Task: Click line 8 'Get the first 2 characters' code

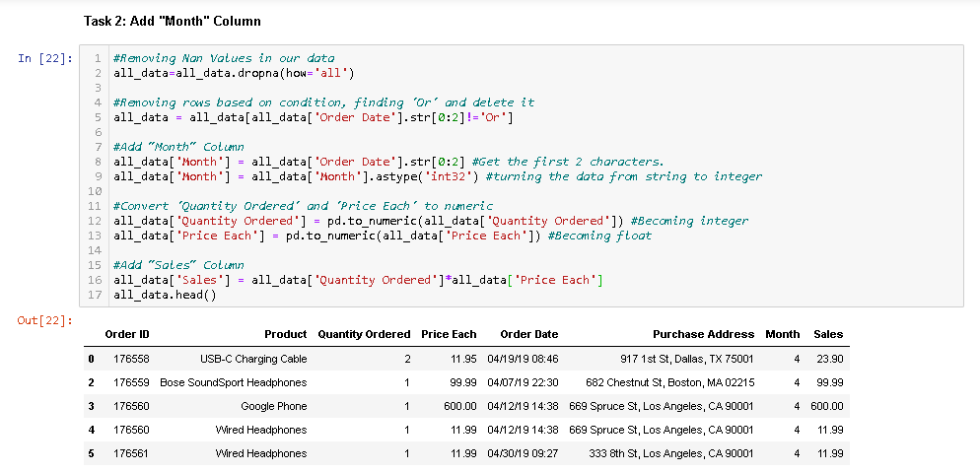Action: tap(388, 162)
